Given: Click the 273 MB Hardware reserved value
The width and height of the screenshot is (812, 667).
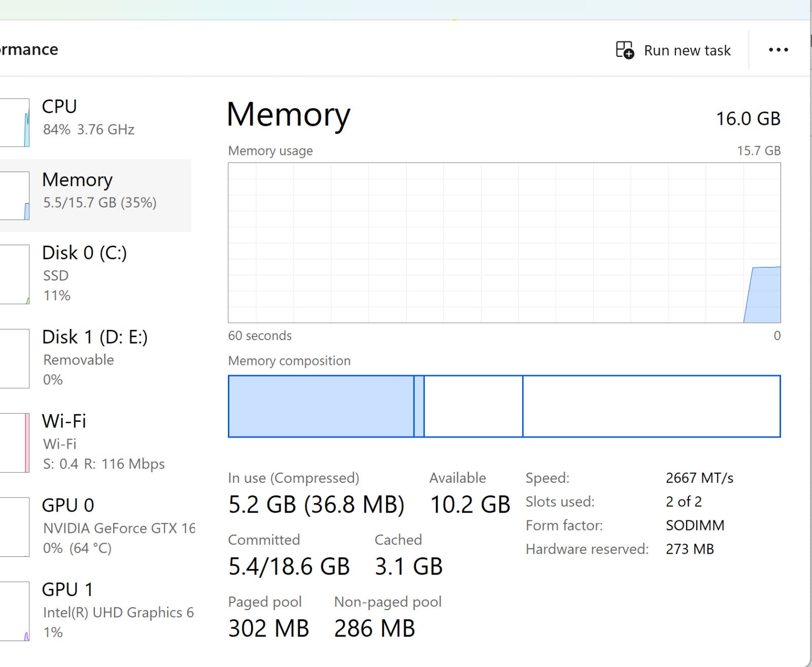Looking at the screenshot, I should click(x=690, y=549).
